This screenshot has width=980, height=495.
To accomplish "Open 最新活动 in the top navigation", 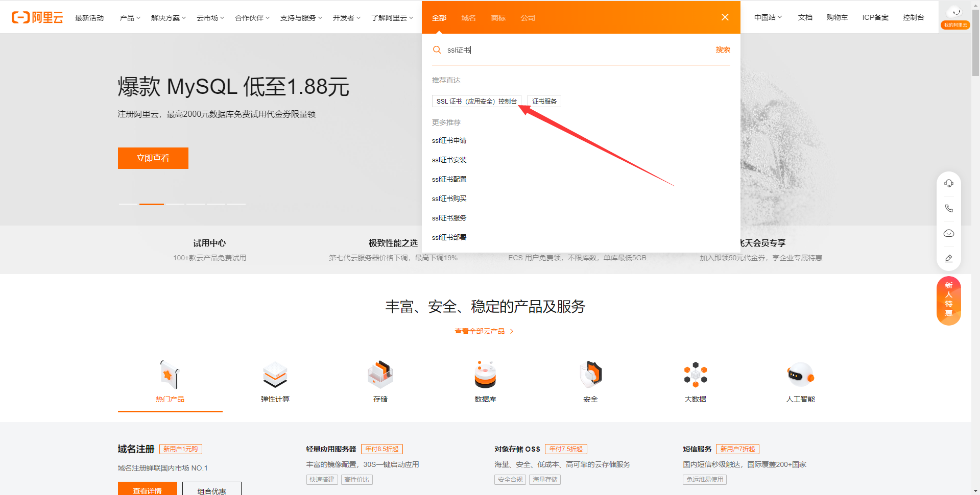I will click(89, 17).
